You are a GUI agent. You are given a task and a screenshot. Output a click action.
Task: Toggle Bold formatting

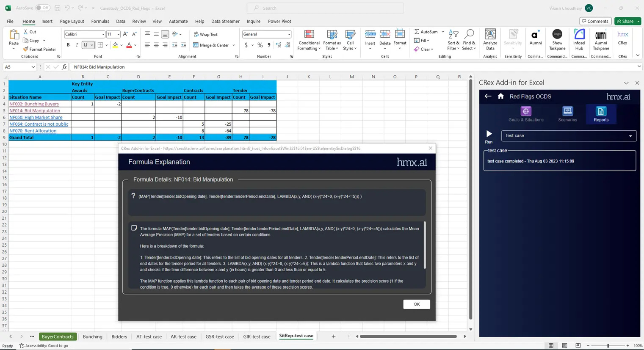(68, 45)
